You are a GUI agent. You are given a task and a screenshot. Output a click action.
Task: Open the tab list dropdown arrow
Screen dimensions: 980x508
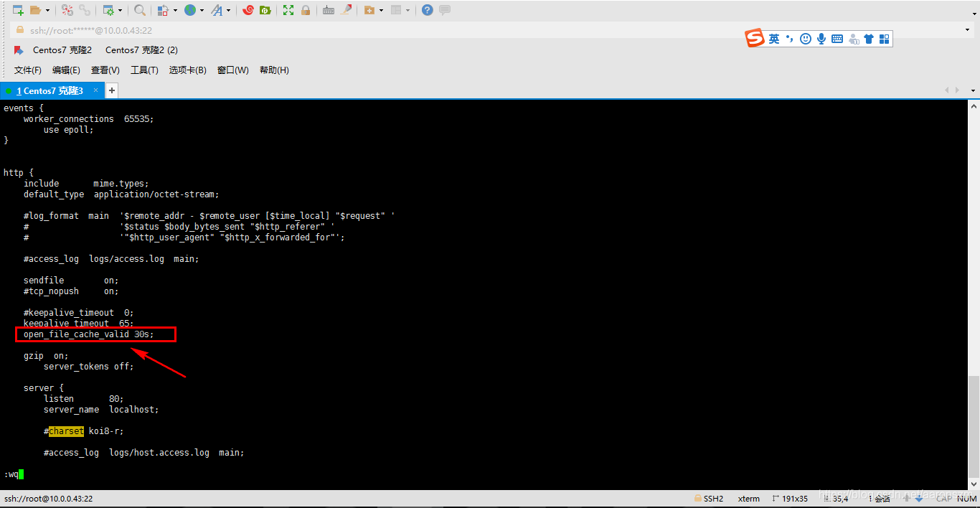[x=973, y=91]
